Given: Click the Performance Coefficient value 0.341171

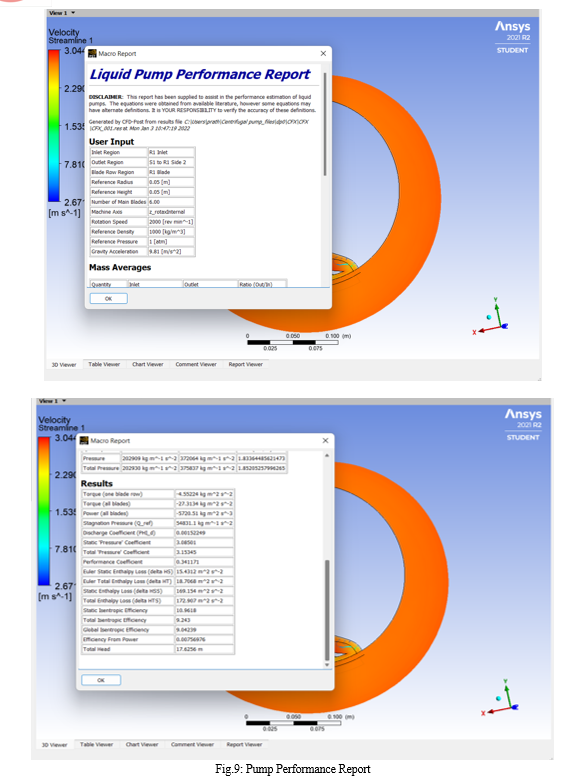Looking at the screenshot, I should coord(204,562).
